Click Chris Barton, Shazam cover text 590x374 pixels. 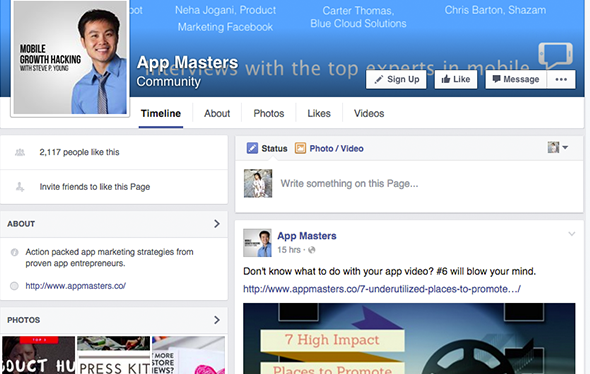click(x=495, y=10)
